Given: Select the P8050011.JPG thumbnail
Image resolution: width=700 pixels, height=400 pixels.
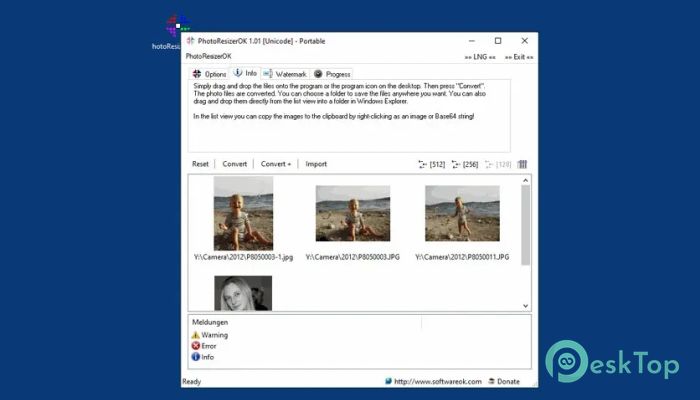Looking at the screenshot, I should (462, 213).
